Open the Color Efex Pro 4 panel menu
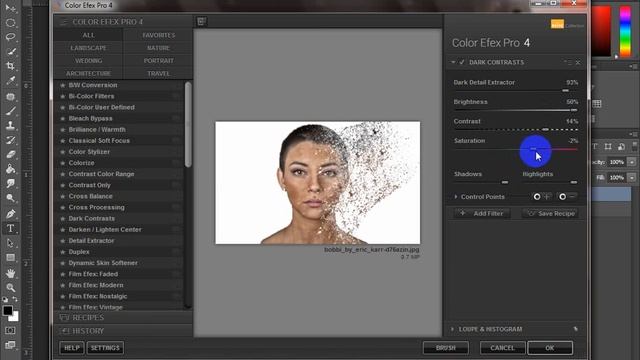Screen dimensions: 640x360 point(64,22)
